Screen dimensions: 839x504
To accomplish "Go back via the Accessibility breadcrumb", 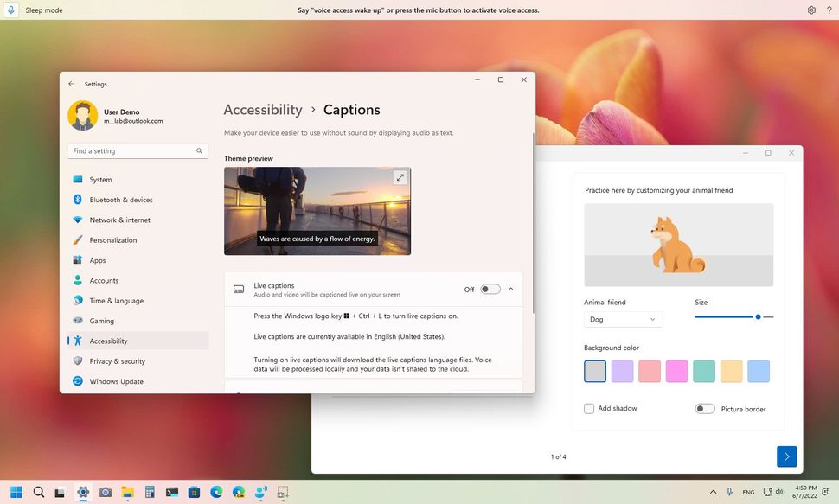I will pos(262,110).
